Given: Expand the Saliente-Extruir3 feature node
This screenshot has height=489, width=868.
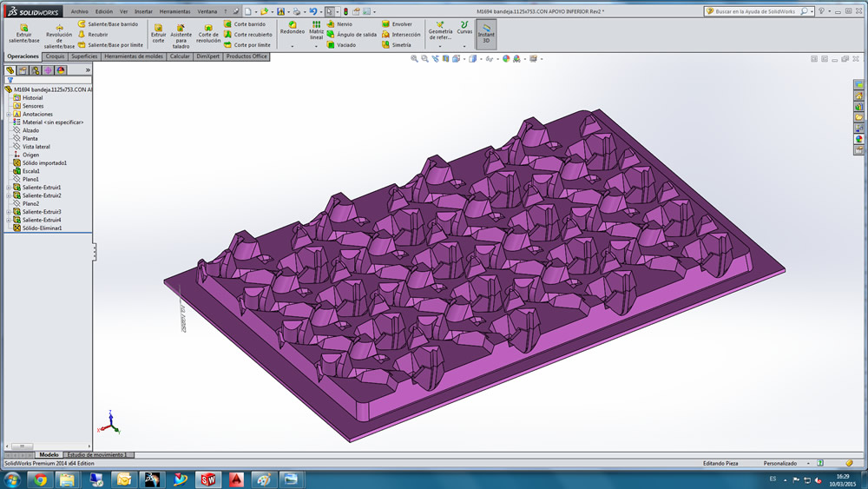Looking at the screenshot, I should coord(9,212).
